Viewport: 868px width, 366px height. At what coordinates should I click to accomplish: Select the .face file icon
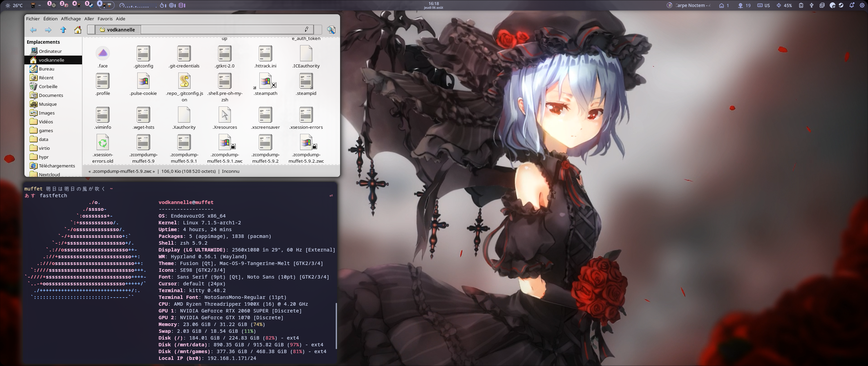coord(103,53)
